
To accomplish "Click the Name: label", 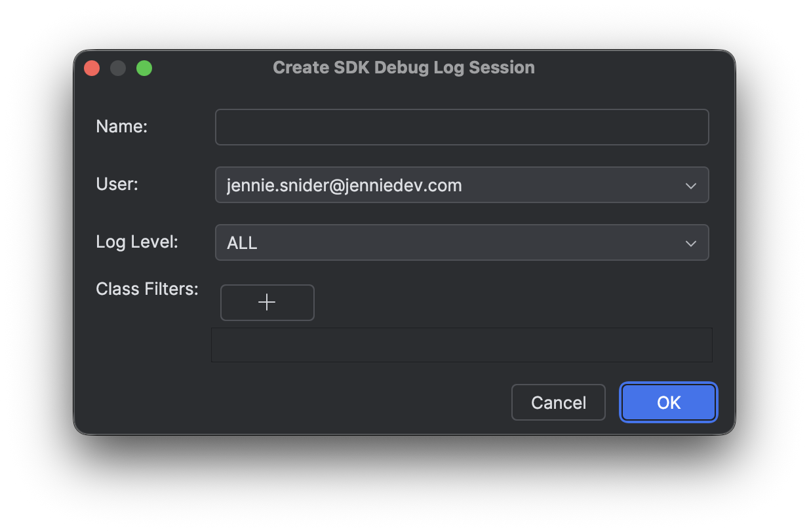I will click(x=122, y=126).
